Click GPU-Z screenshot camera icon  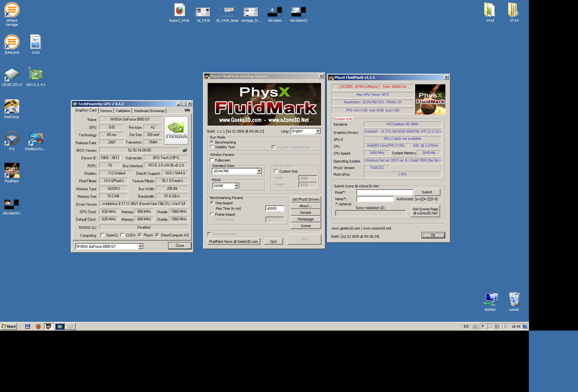click(x=187, y=110)
